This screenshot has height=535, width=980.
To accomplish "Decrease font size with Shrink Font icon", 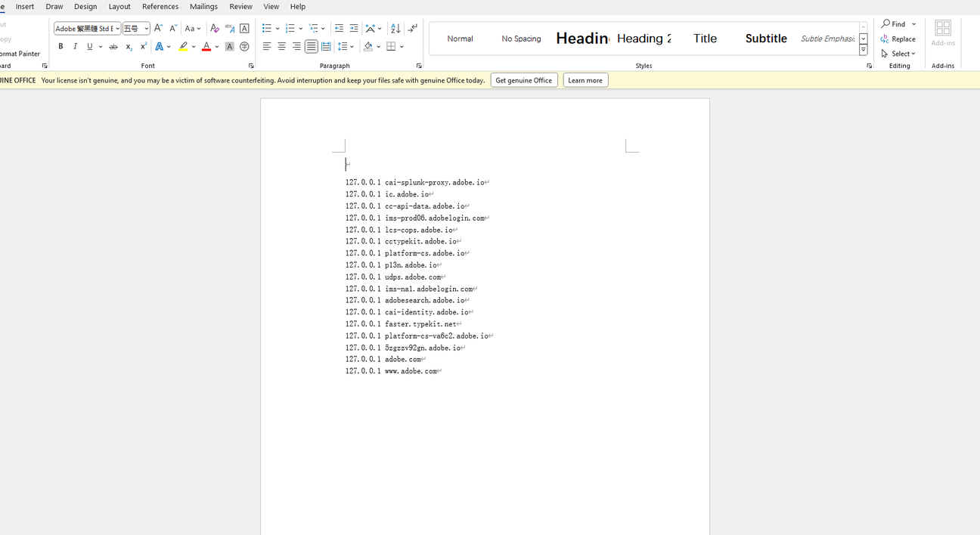I will point(172,29).
